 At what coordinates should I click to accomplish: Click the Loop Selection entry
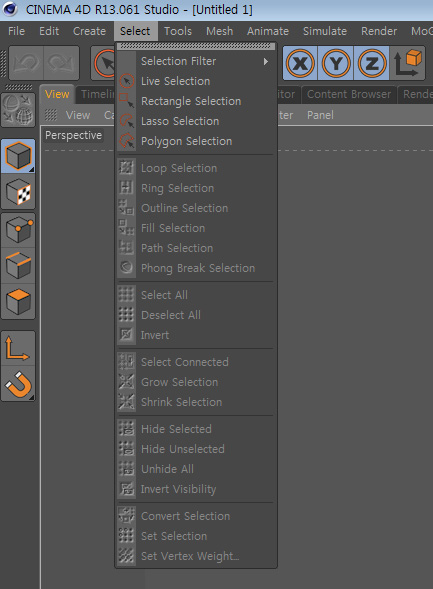click(x=196, y=168)
